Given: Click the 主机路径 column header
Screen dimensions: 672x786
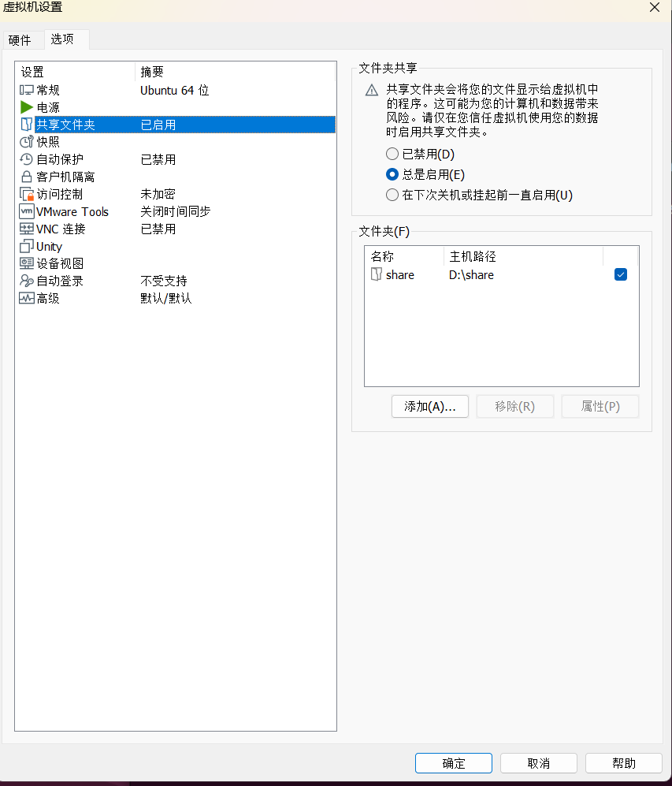Looking at the screenshot, I should coord(523,256).
